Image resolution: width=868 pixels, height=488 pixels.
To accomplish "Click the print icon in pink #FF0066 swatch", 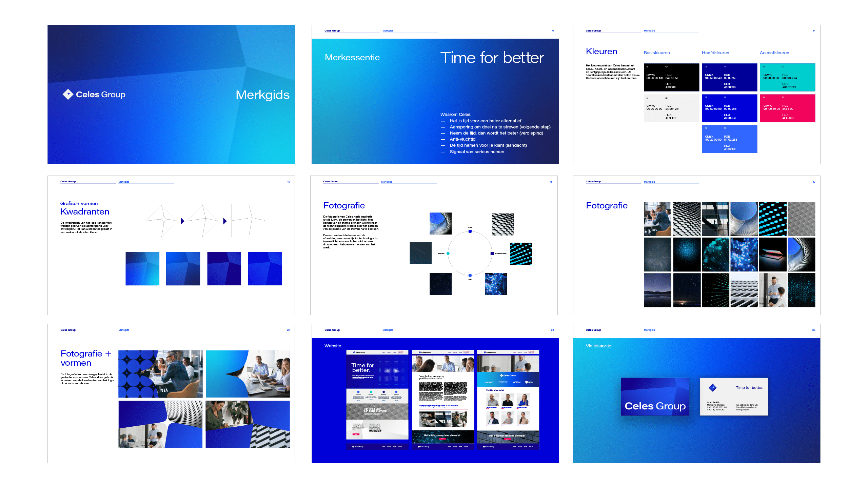I will [764, 97].
